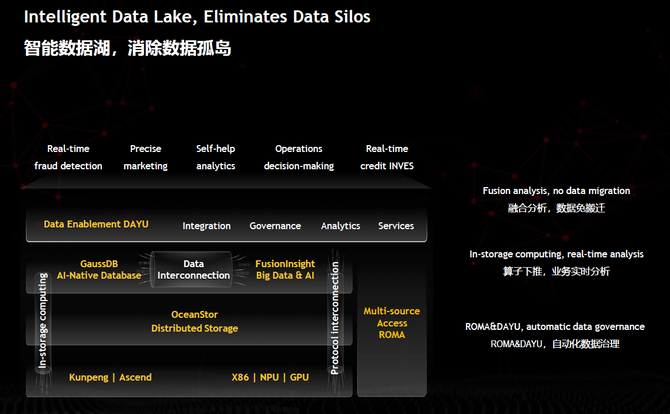Open the Services item
This screenshot has width=670, height=414.
pyautogui.click(x=396, y=226)
